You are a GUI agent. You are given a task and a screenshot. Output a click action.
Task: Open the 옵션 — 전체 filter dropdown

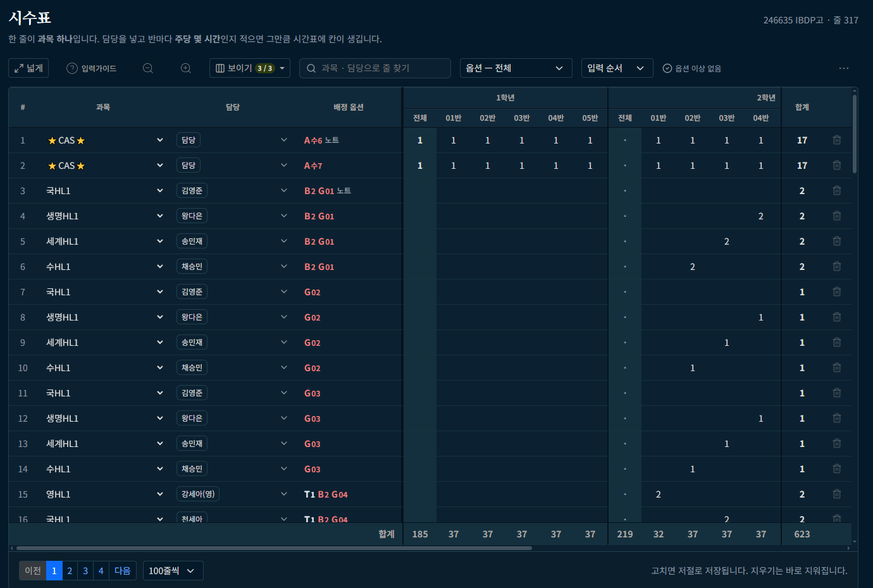[x=516, y=68]
